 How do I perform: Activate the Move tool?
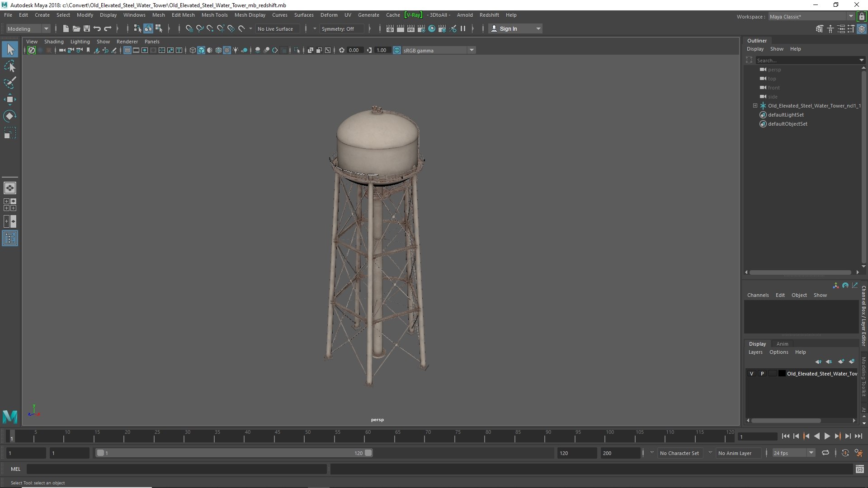pyautogui.click(x=10, y=99)
